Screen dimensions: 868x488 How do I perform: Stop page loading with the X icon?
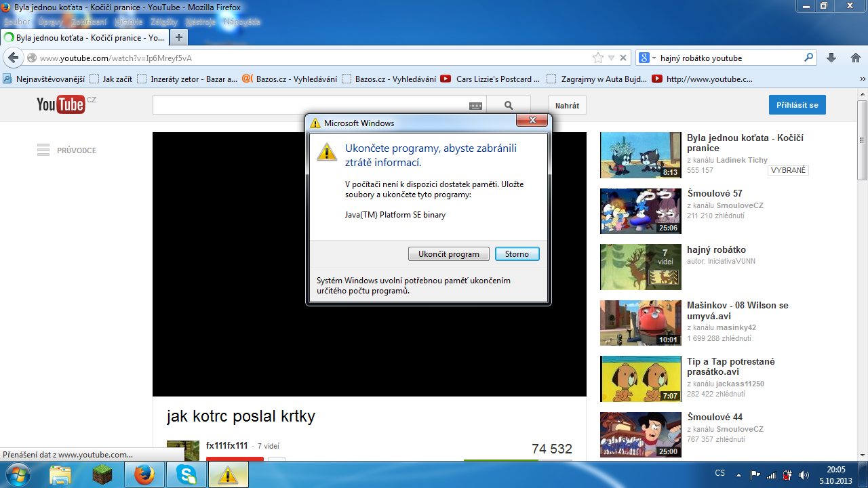[623, 58]
